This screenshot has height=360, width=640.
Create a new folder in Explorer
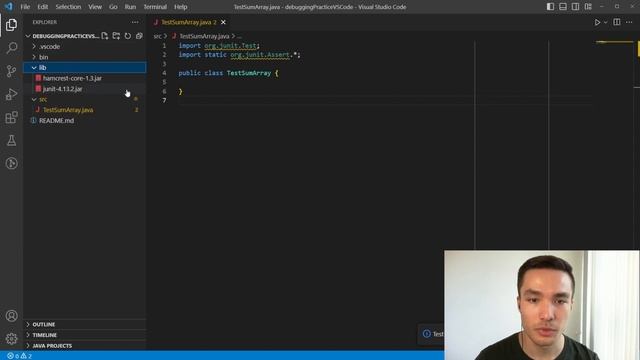(116, 36)
